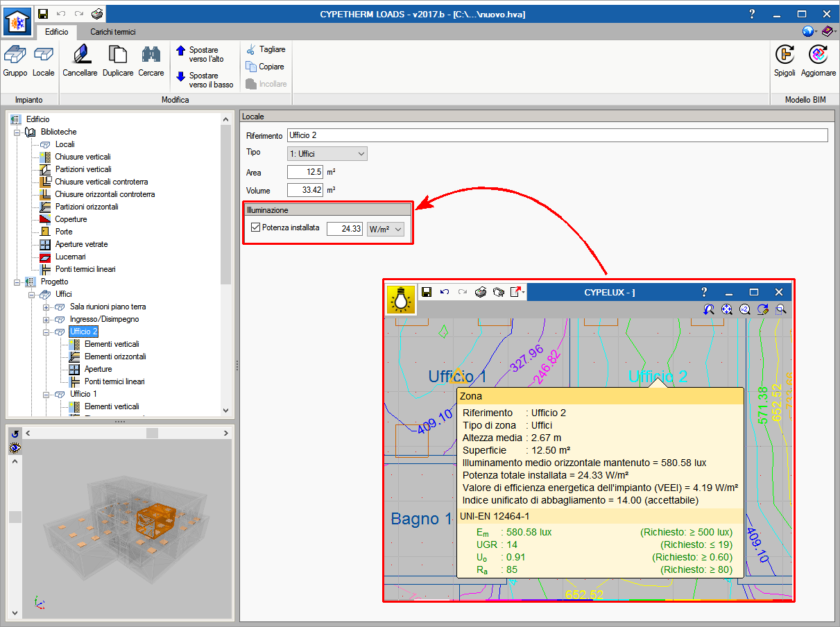Click the Cancellare eraser tool
This screenshot has height=627, width=840.
tap(80, 61)
